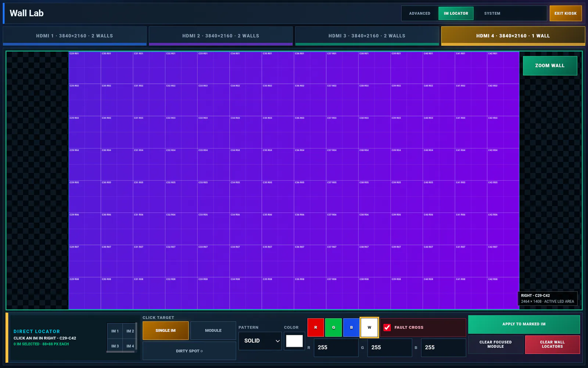
Task: Click the R value field showing 255
Action: (336, 347)
